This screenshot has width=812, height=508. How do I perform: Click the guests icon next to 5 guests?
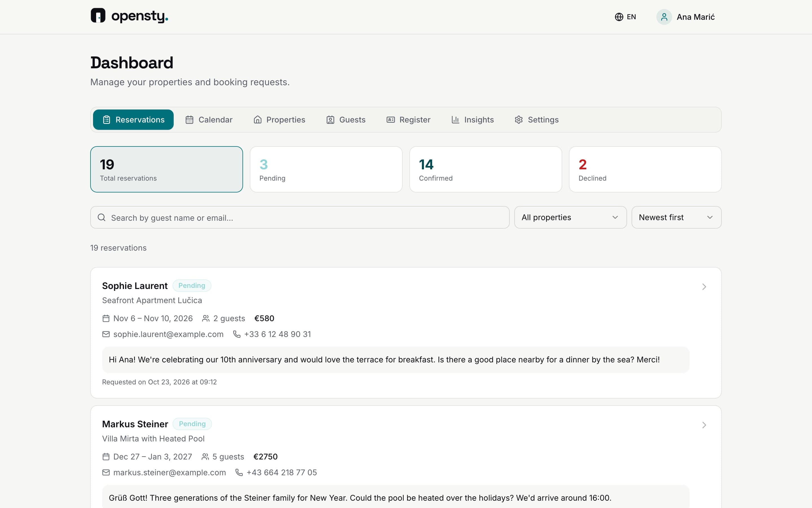pyautogui.click(x=205, y=457)
